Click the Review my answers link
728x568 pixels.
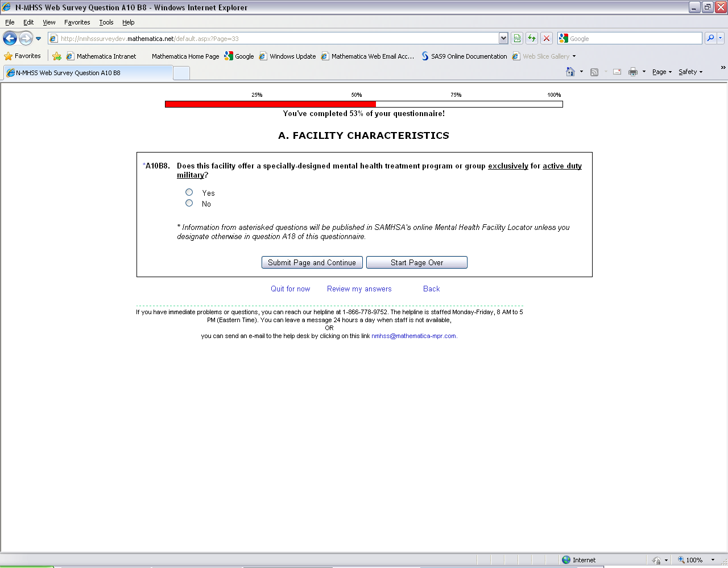coord(359,289)
